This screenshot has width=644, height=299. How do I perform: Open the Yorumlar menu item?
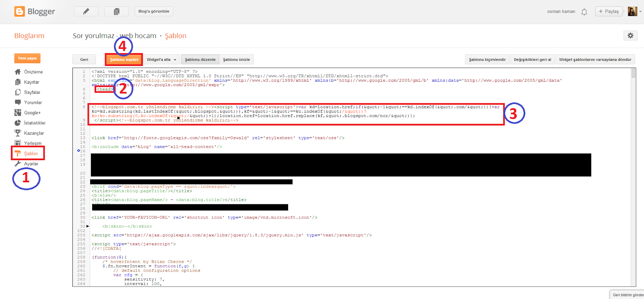point(33,103)
